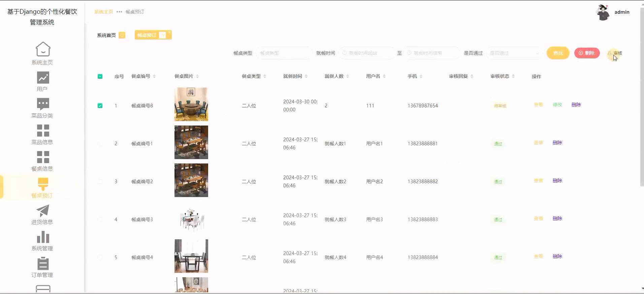Expand the 是否通过 filter dropdown
Viewport: 644px width, 294px height.
click(514, 53)
